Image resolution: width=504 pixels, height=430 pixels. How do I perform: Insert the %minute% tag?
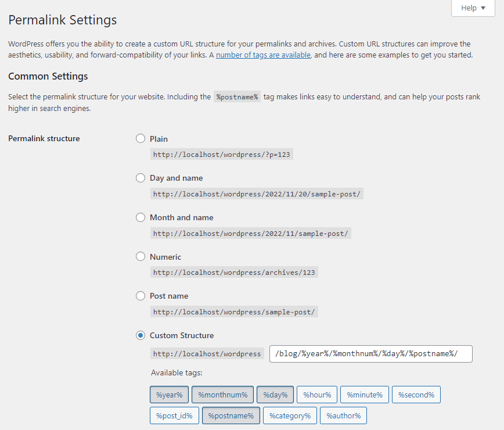[364, 394]
